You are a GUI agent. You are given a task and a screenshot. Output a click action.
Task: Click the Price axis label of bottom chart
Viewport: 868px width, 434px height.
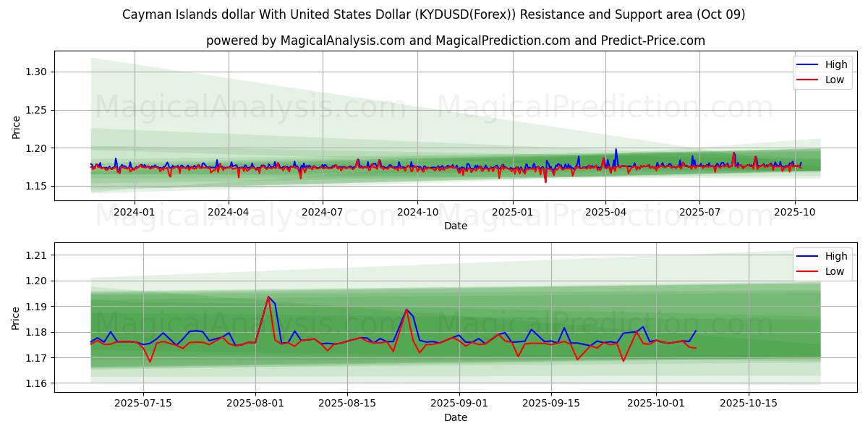(x=17, y=318)
